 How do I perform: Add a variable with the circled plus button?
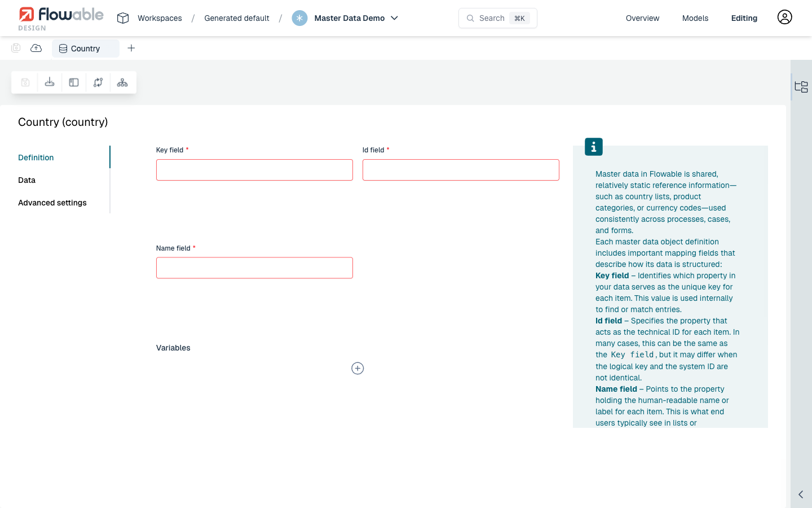(358, 368)
